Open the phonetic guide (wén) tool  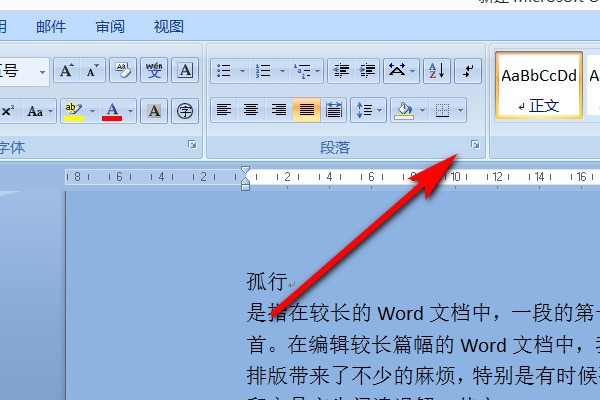(x=154, y=70)
